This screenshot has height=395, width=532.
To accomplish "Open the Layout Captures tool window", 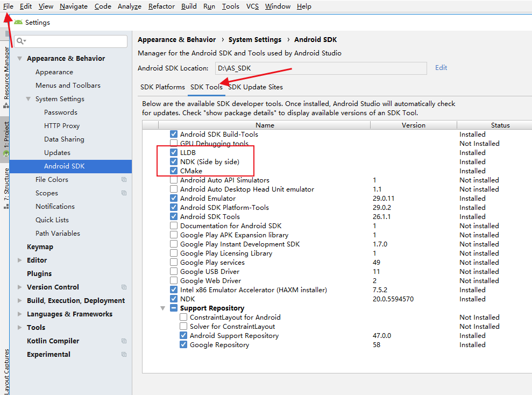I will click(6, 371).
